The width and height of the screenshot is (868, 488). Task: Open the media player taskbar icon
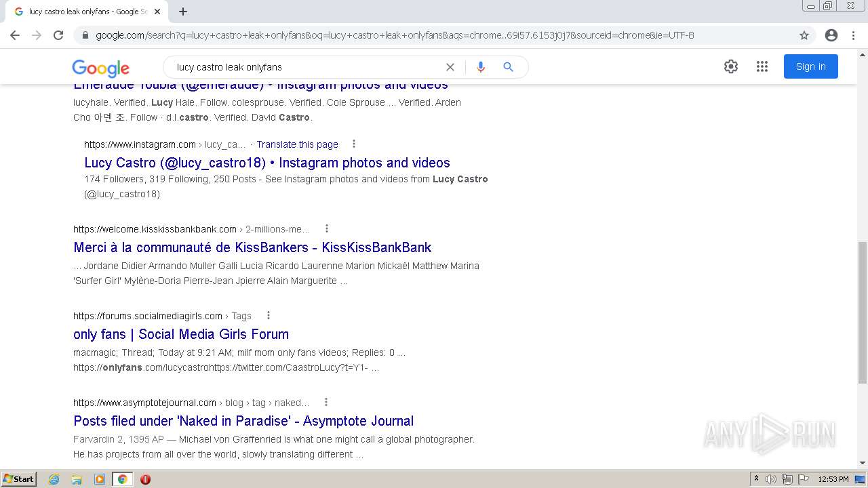[100, 479]
